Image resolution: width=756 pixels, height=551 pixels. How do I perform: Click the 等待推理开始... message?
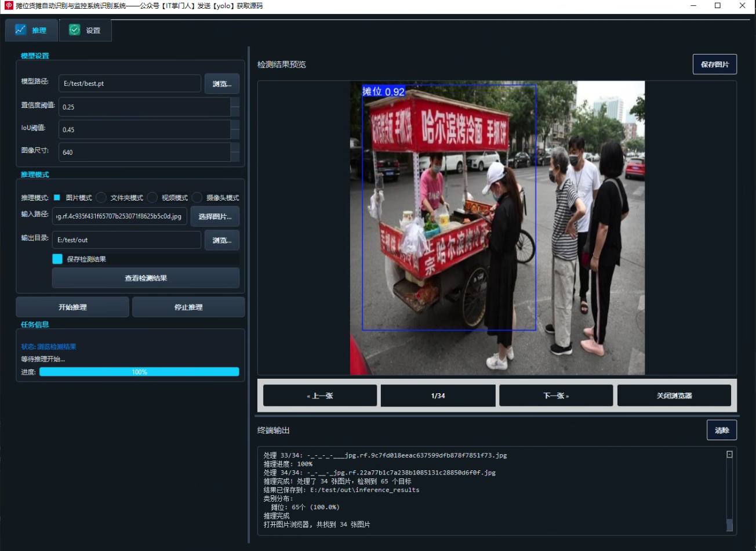coord(43,359)
